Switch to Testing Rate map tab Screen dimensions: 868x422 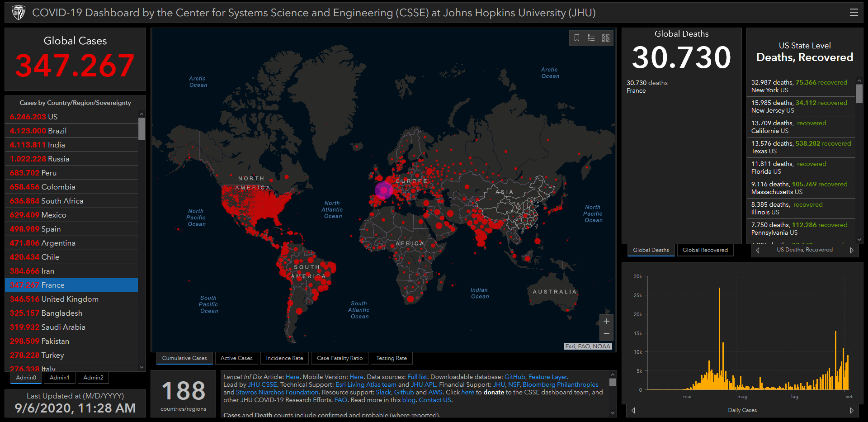(392, 358)
